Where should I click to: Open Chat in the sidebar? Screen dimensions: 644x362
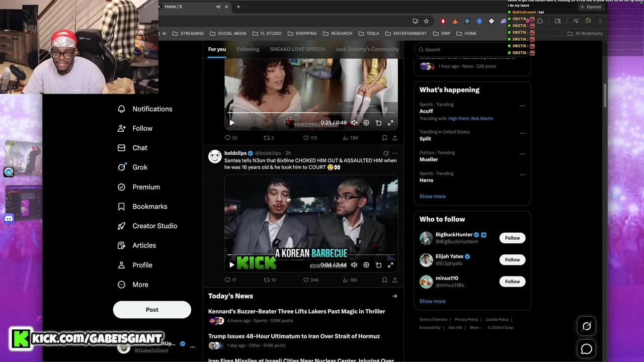click(132, 148)
